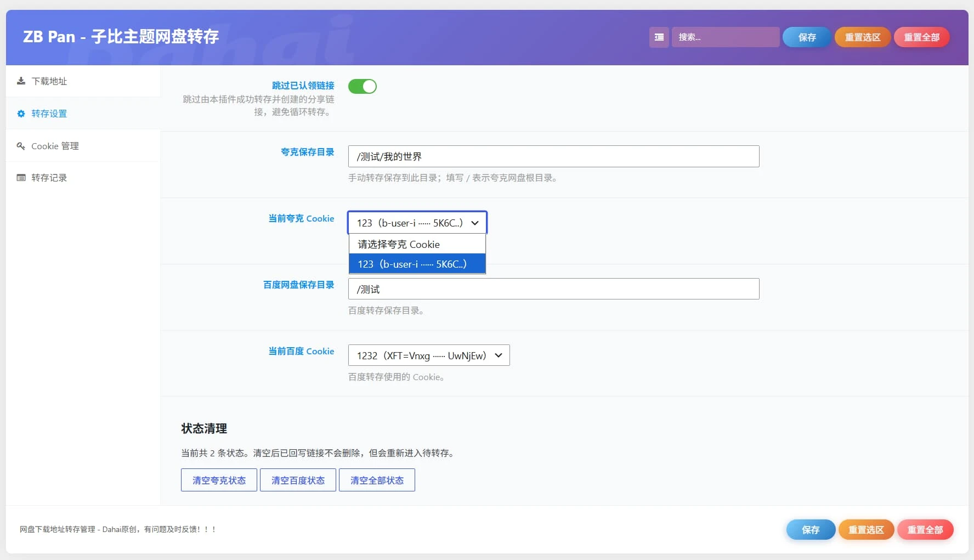974x560 pixels.
Task: Click the 夸克保存目录 label
Action: pyautogui.click(x=308, y=152)
